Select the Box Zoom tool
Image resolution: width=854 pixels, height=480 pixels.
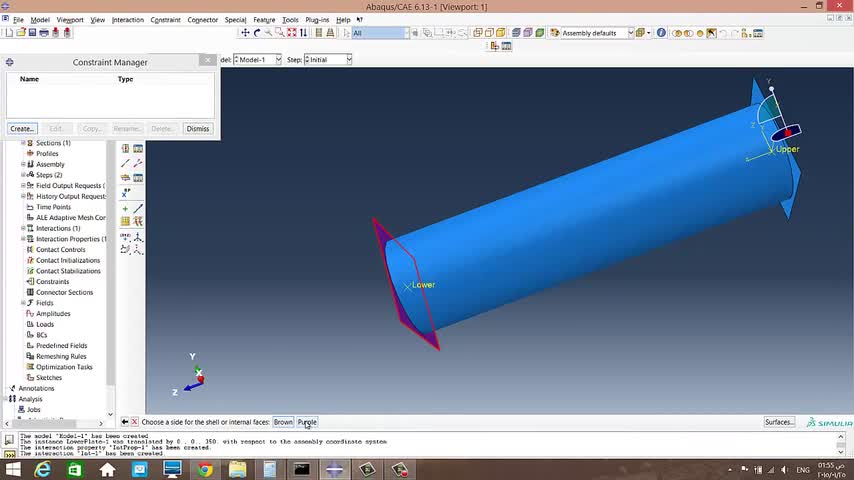(x=279, y=33)
